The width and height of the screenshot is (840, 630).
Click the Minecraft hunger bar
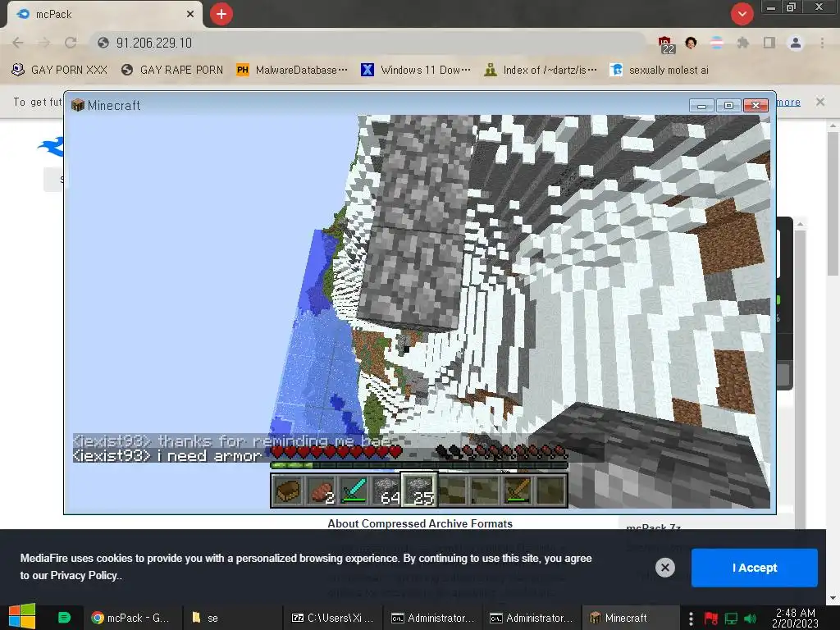pos(501,452)
